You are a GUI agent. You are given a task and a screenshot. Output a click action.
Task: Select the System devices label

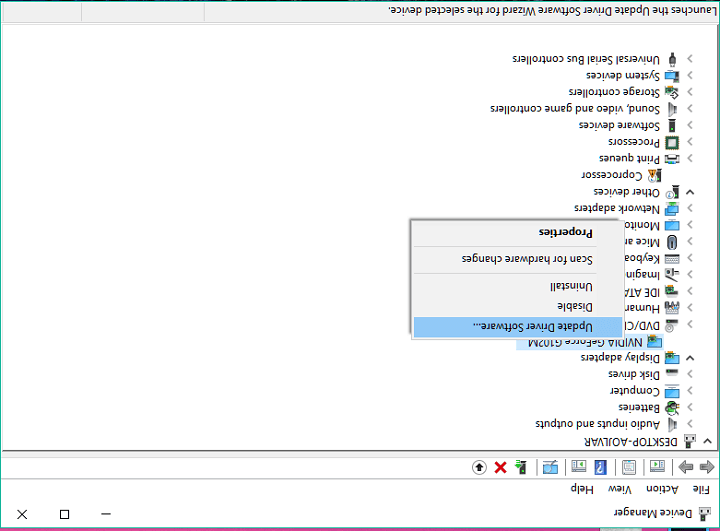click(x=623, y=75)
